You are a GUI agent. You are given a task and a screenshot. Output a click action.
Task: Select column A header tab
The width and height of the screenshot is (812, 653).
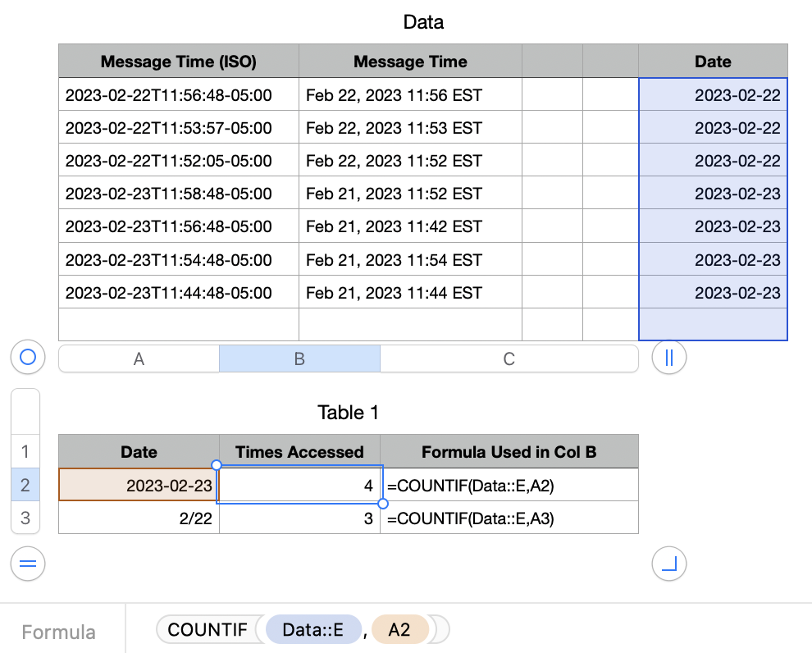[x=139, y=358]
